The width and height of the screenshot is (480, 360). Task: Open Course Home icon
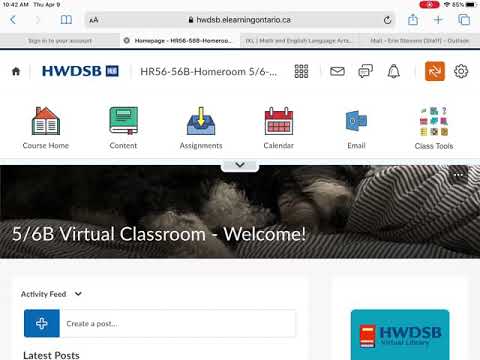(46, 121)
